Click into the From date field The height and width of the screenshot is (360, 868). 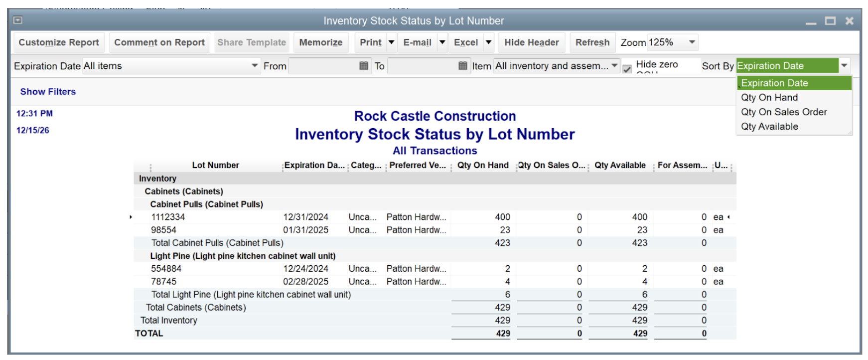[x=324, y=66]
